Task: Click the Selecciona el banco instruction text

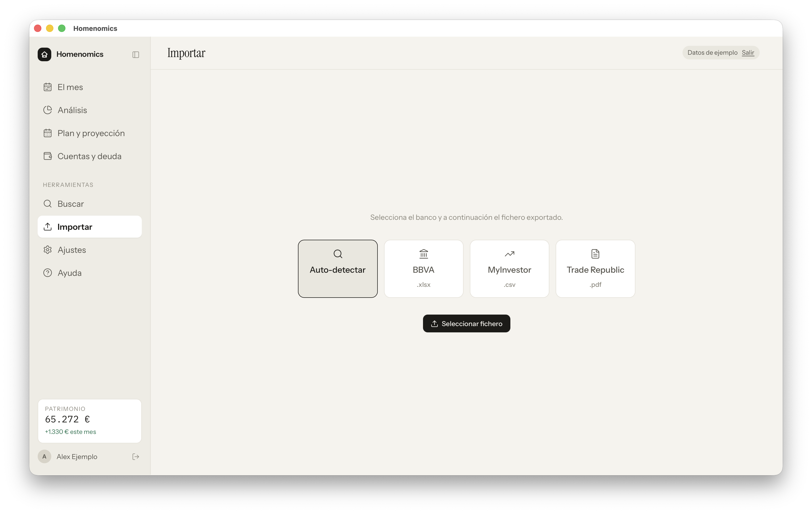Action: click(466, 217)
